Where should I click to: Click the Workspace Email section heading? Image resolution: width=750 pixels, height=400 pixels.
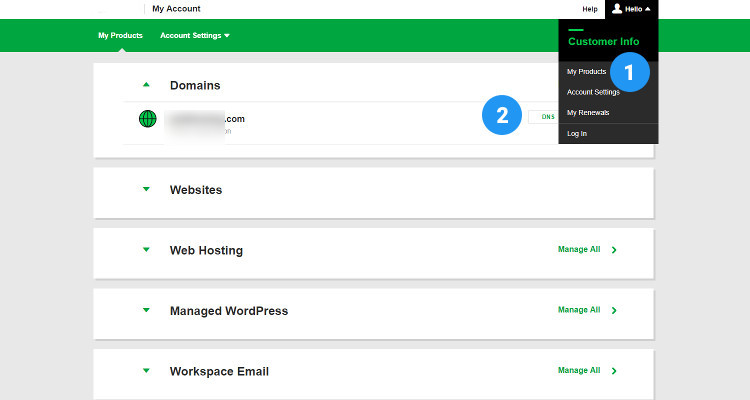tap(219, 371)
